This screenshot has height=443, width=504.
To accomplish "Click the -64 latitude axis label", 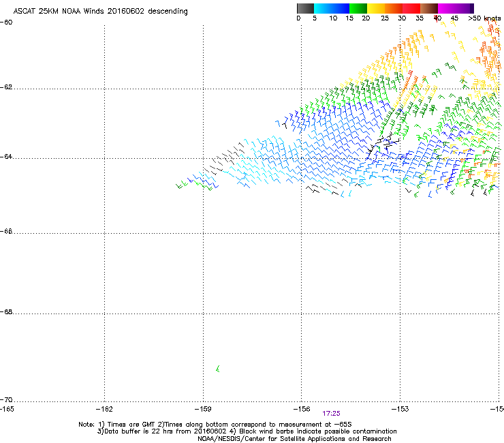I will (6, 157).
